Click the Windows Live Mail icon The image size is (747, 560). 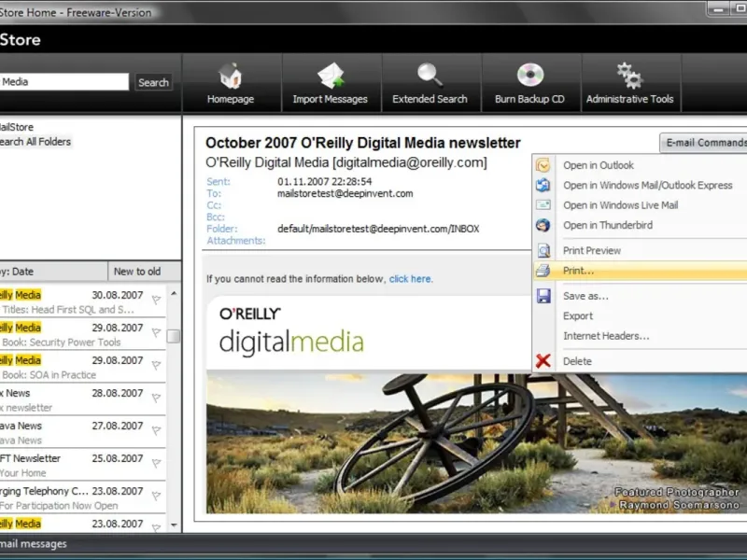tap(543, 205)
